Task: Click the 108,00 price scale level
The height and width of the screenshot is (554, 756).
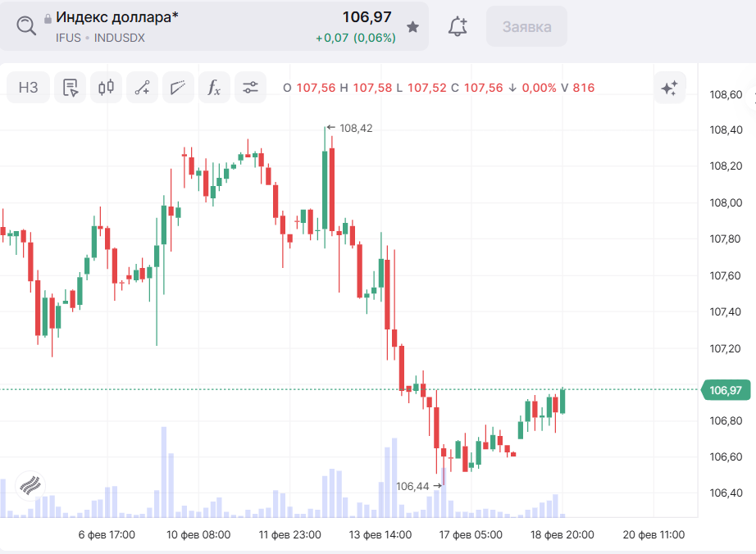Action: (x=725, y=203)
